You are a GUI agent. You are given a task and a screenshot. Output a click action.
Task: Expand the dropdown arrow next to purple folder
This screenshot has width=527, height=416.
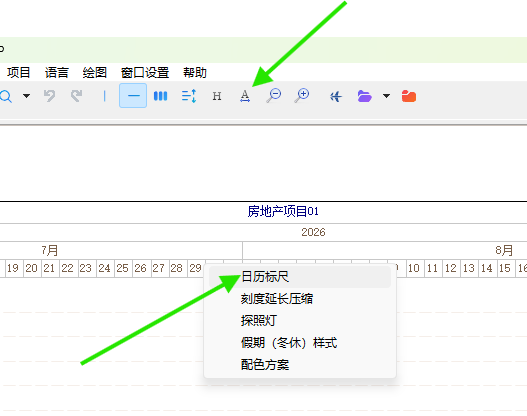(387, 96)
